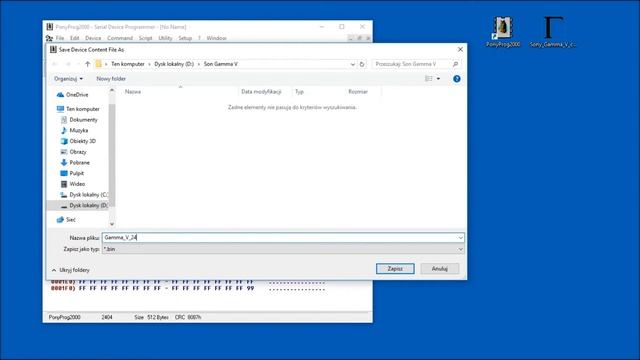This screenshot has width=640, height=360.
Task: Select Dysk lokalny (C:) in sidebar
Action: tap(84, 195)
